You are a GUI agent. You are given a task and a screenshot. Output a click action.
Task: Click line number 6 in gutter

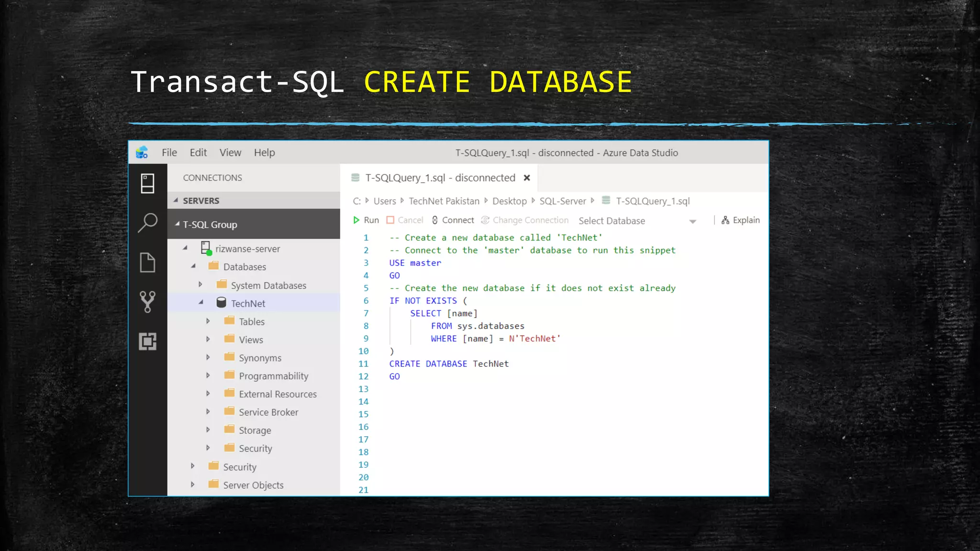pyautogui.click(x=366, y=300)
